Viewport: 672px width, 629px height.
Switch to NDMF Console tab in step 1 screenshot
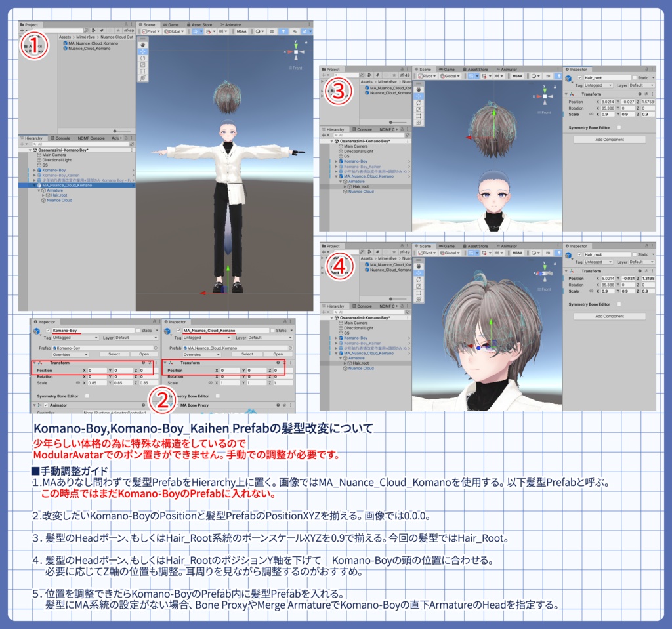91,138
